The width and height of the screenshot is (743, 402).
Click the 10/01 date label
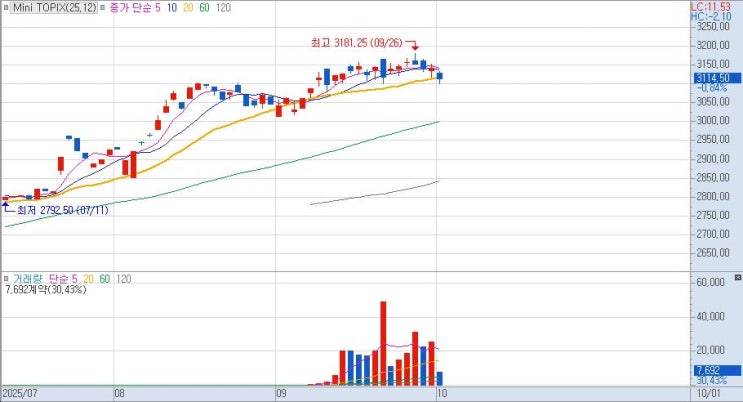[708, 393]
